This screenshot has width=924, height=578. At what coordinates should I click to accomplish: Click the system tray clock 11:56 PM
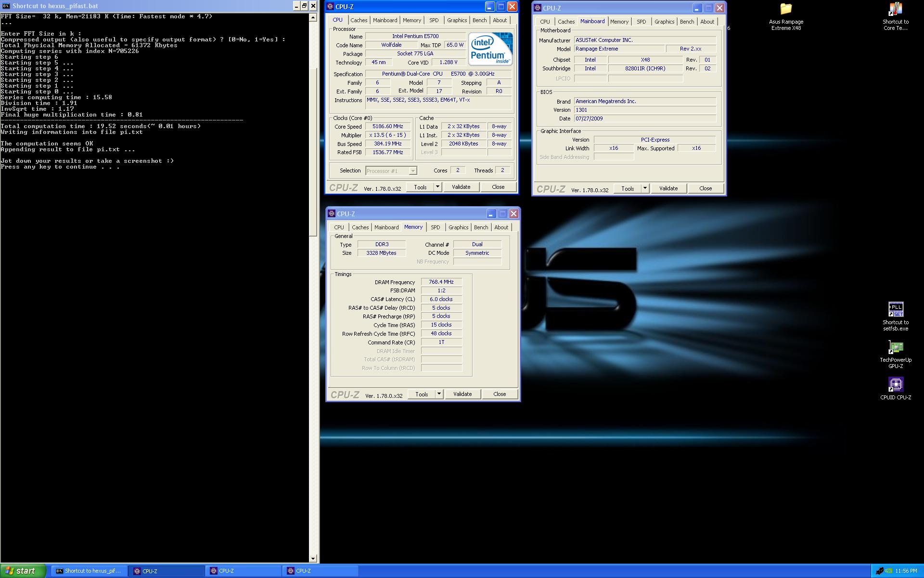coord(906,571)
